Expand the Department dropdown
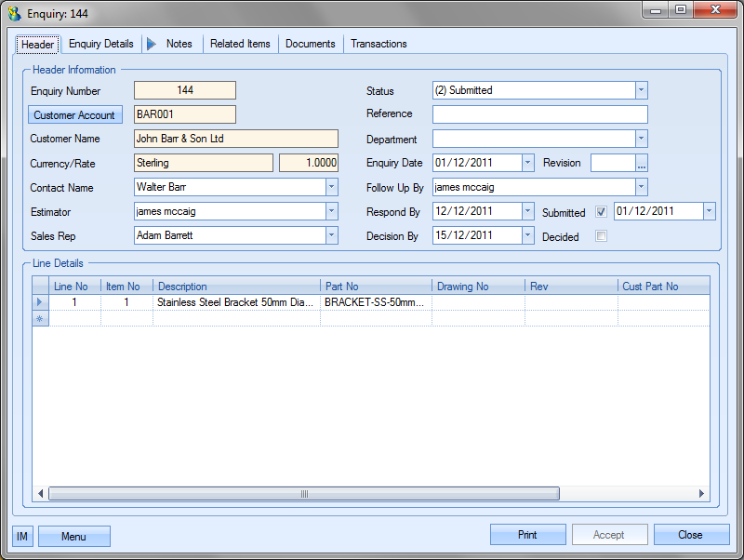744x560 pixels. point(641,139)
